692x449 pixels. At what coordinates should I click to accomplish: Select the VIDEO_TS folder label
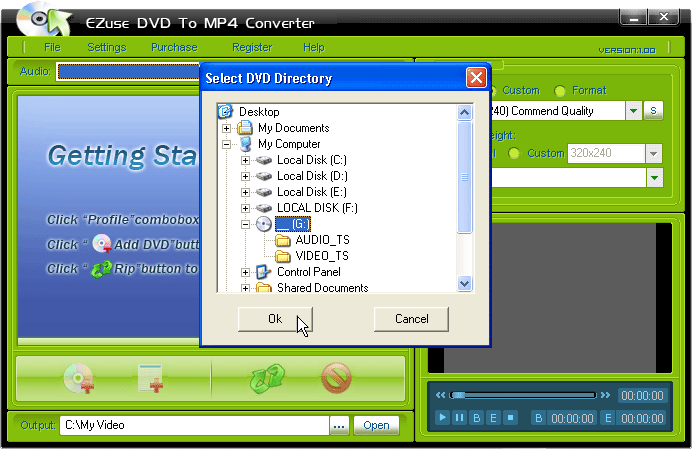pyautogui.click(x=322, y=256)
